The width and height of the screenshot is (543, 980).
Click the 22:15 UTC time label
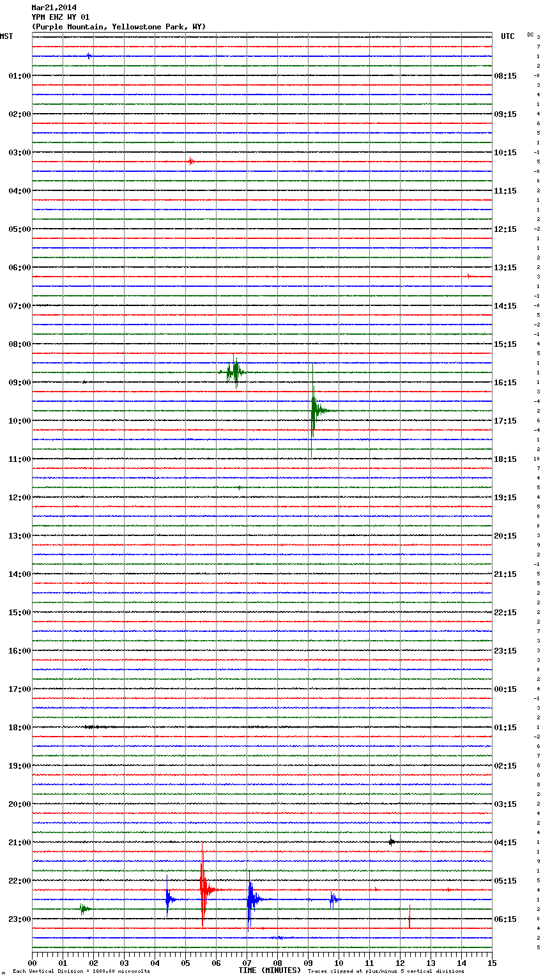pos(505,613)
